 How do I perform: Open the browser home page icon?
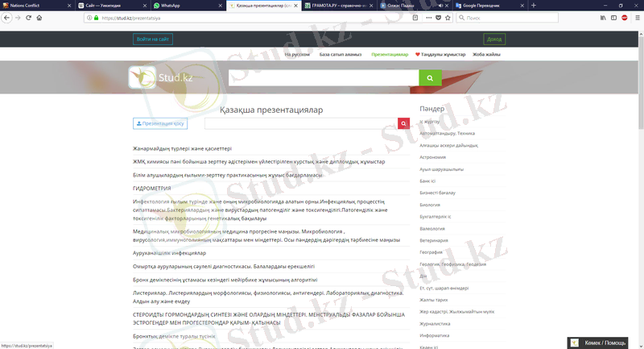39,18
